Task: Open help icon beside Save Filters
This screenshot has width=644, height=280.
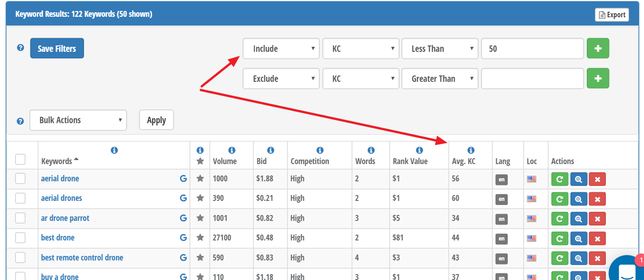Action: click(x=20, y=48)
